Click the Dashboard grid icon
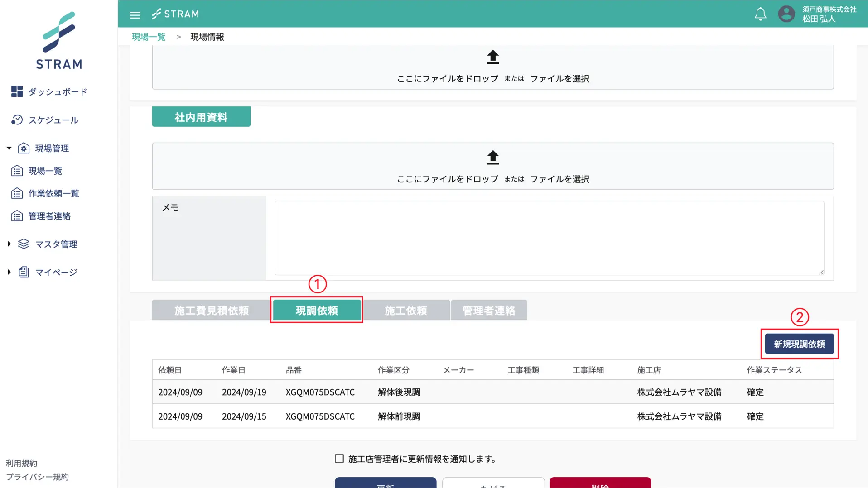 [17, 91]
